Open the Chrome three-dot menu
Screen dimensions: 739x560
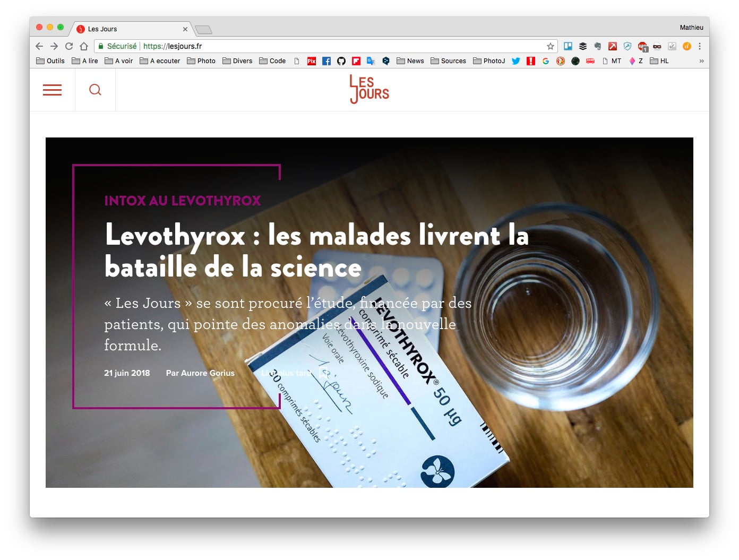[700, 46]
